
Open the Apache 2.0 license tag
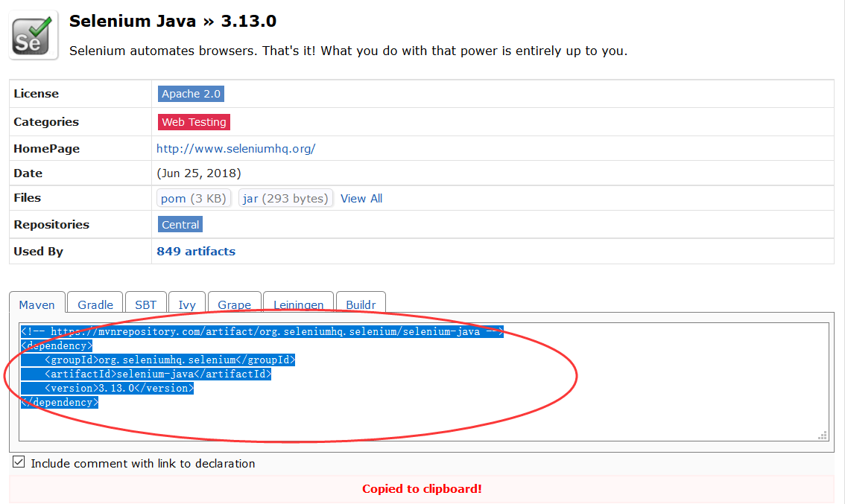click(x=191, y=94)
